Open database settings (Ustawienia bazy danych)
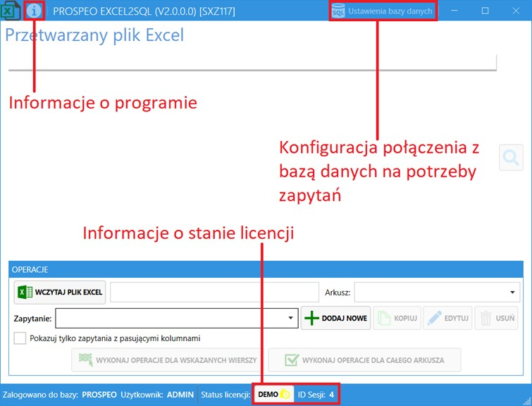 pyautogui.click(x=383, y=11)
